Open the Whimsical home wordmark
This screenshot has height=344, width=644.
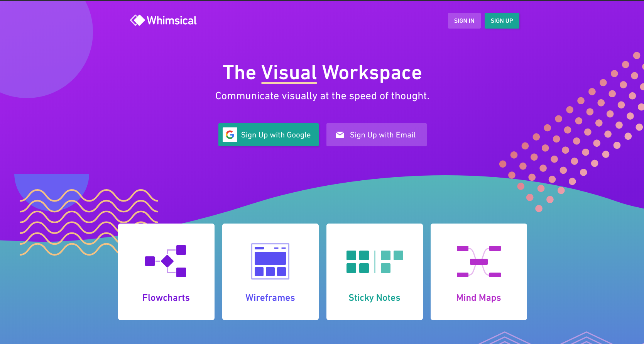pos(172,20)
